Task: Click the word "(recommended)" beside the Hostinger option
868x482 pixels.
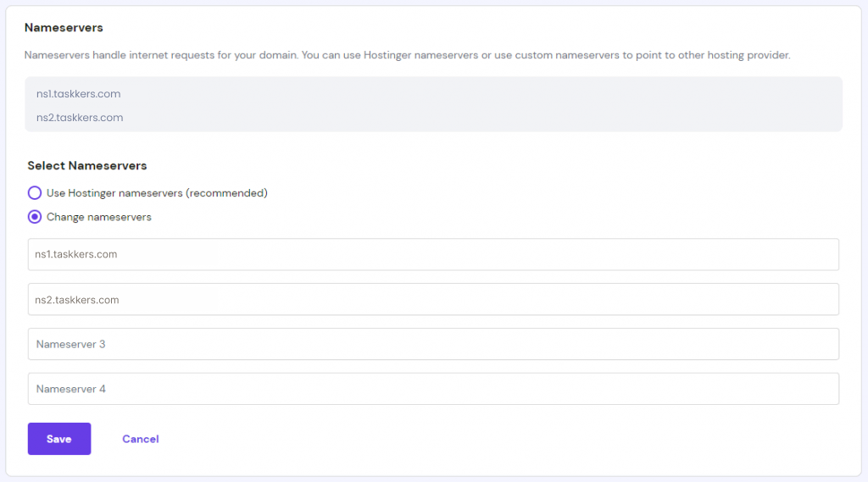Action: coord(227,193)
